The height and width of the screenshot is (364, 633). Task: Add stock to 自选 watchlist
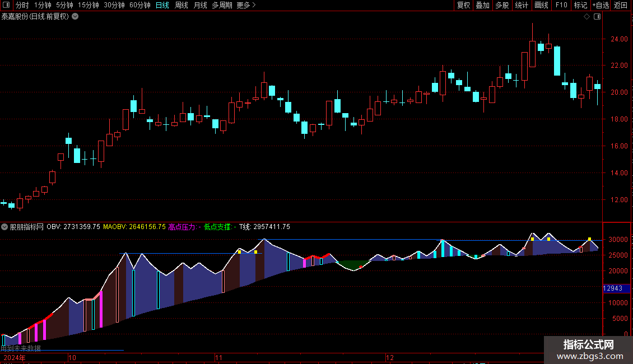coord(601,5)
